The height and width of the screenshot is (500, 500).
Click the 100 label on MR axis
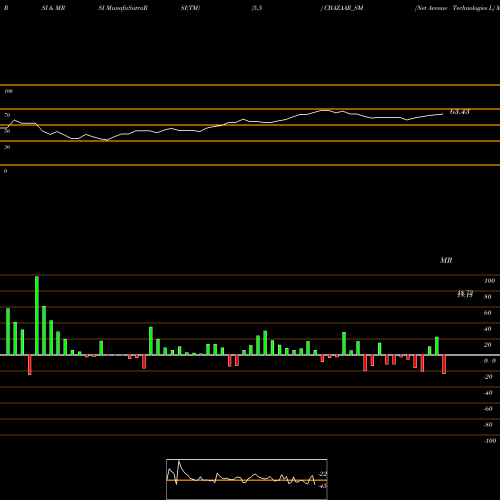pos(489,281)
